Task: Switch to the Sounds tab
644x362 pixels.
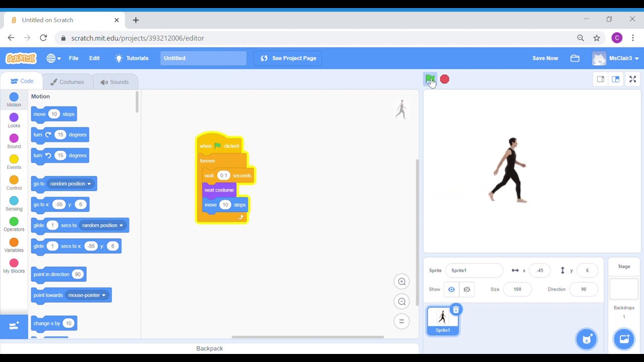Action: coord(115,82)
